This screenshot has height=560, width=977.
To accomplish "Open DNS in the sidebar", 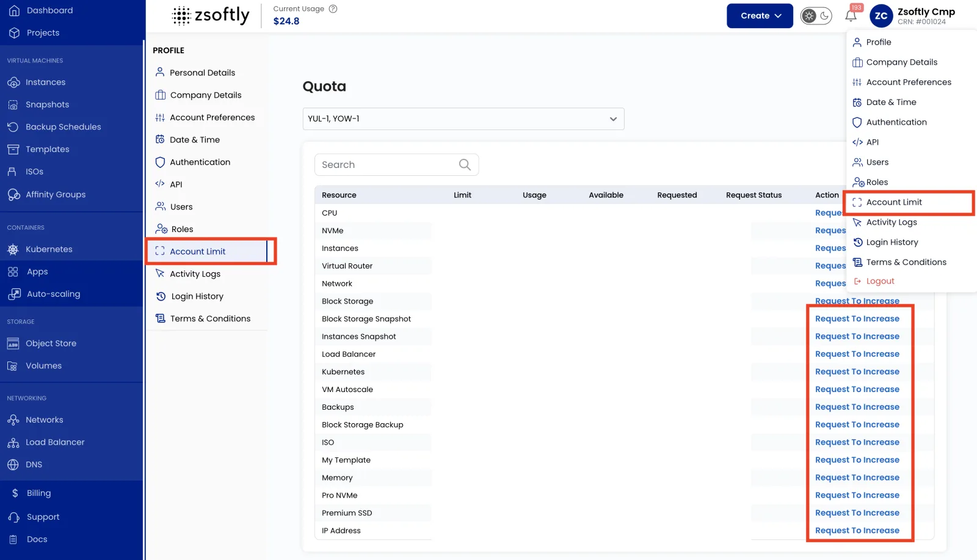I will (25, 465).
